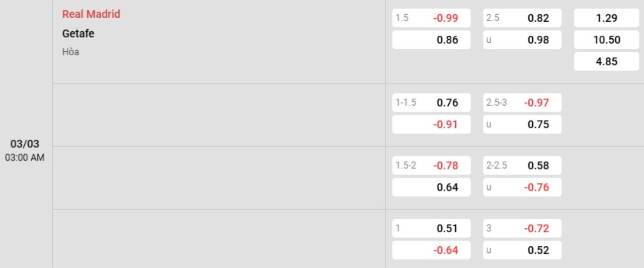Select handicap odds -0.91

point(431,124)
